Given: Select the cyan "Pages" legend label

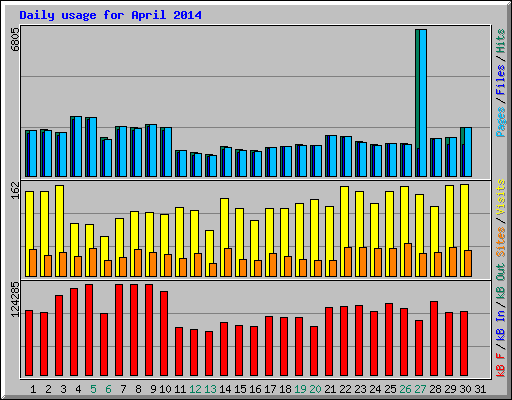Looking at the screenshot, I should (x=501, y=122).
